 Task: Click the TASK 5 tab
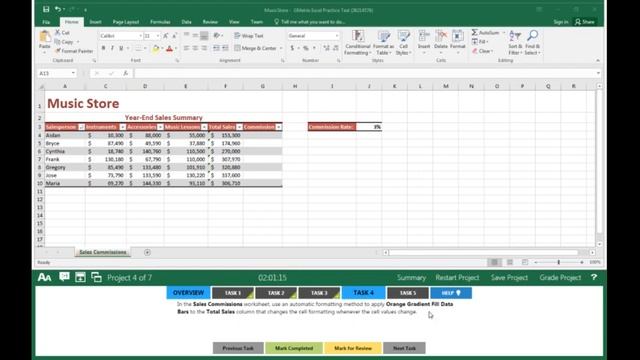pos(408,293)
